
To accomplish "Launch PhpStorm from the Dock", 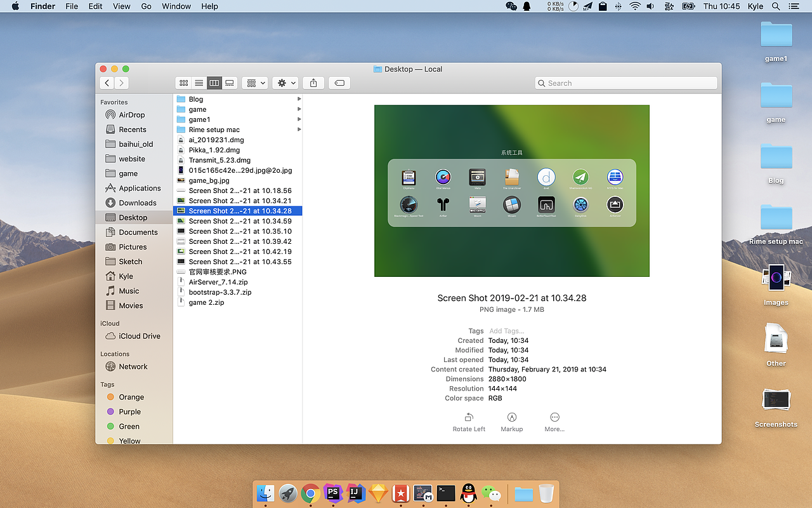I will pyautogui.click(x=332, y=493).
